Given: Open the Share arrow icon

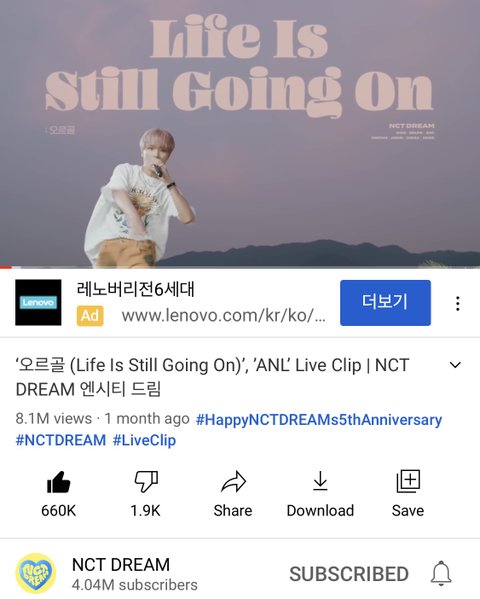Looking at the screenshot, I should (233, 482).
